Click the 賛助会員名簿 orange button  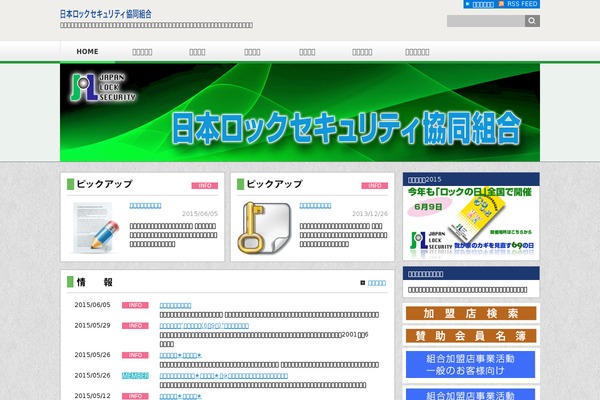point(471,336)
